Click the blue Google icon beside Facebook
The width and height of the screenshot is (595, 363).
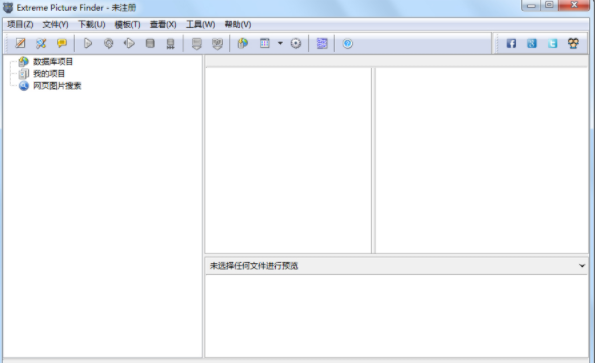(x=532, y=43)
